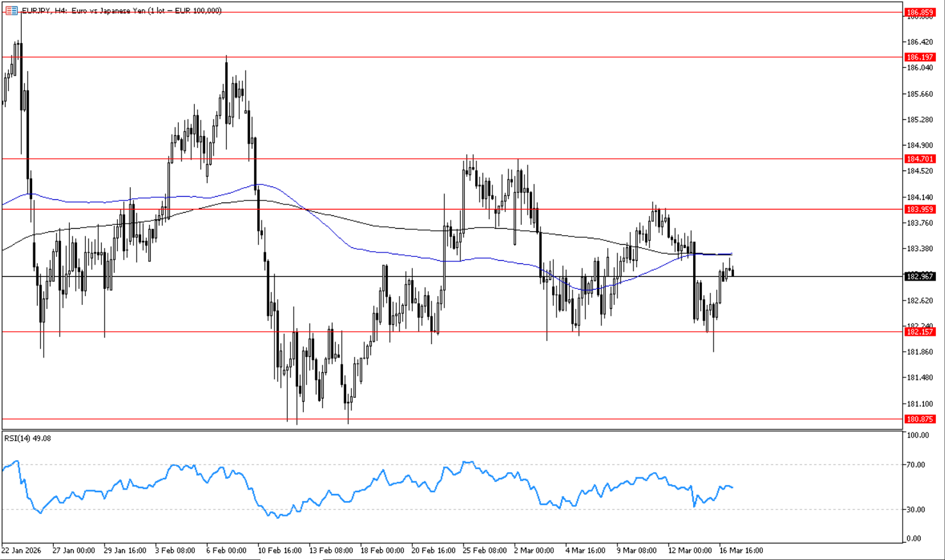Image resolution: width=945 pixels, height=560 pixels.
Task: Select the 182.157 support level label
Action: 919,332
